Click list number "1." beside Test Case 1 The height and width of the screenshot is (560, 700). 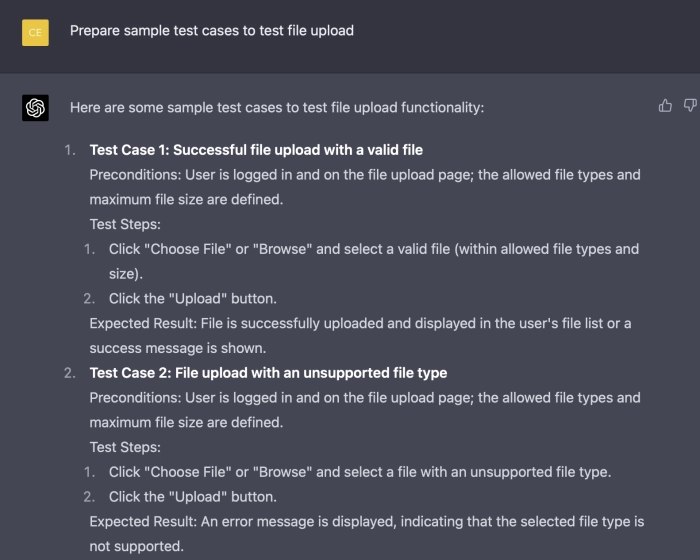(x=70, y=150)
